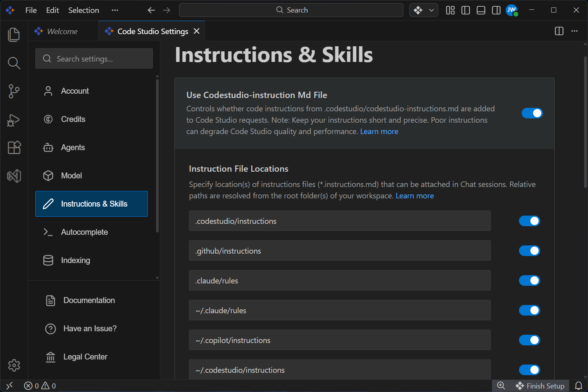Edit the .github/instructions path field
The width and height of the screenshot is (588, 392).
click(340, 251)
